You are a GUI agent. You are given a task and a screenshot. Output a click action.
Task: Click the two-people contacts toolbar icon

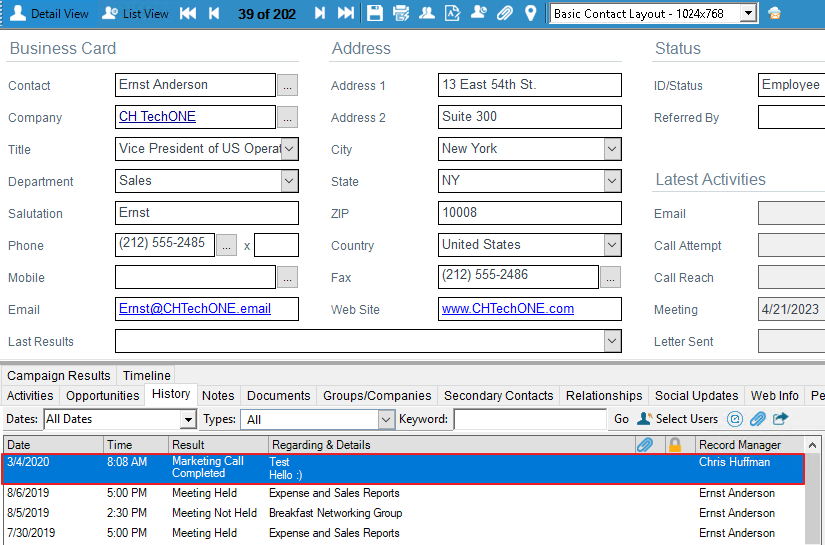pos(427,14)
